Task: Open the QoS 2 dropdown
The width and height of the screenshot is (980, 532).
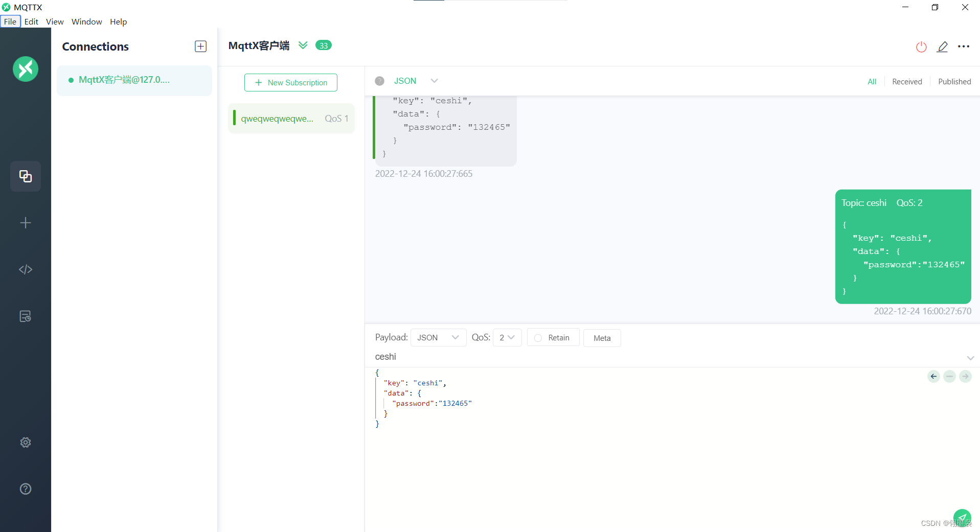Action: (507, 338)
